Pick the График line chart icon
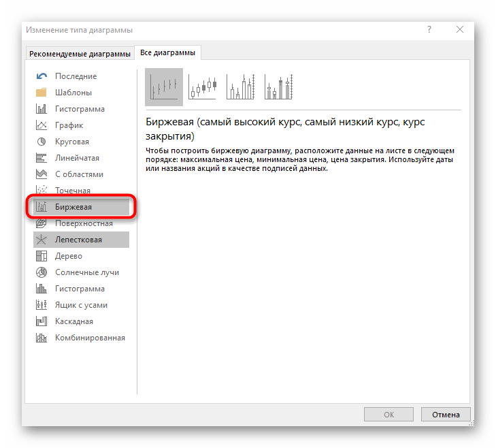 point(42,125)
